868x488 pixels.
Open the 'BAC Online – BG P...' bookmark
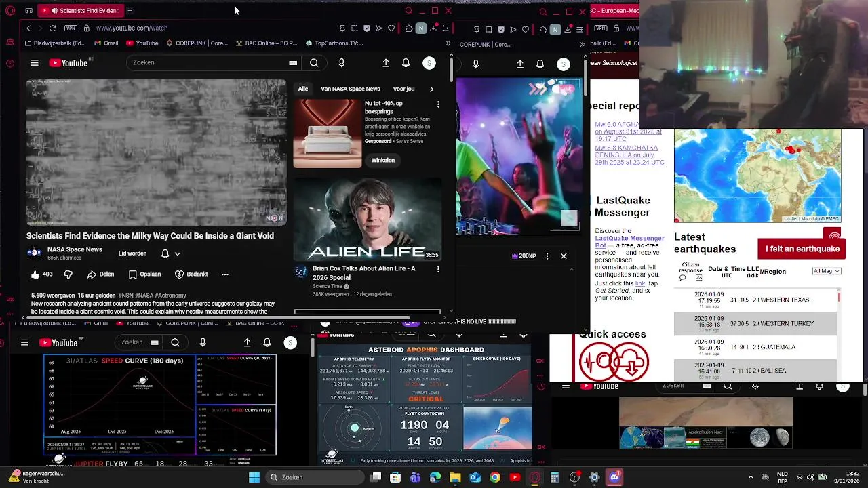pyautogui.click(x=266, y=43)
